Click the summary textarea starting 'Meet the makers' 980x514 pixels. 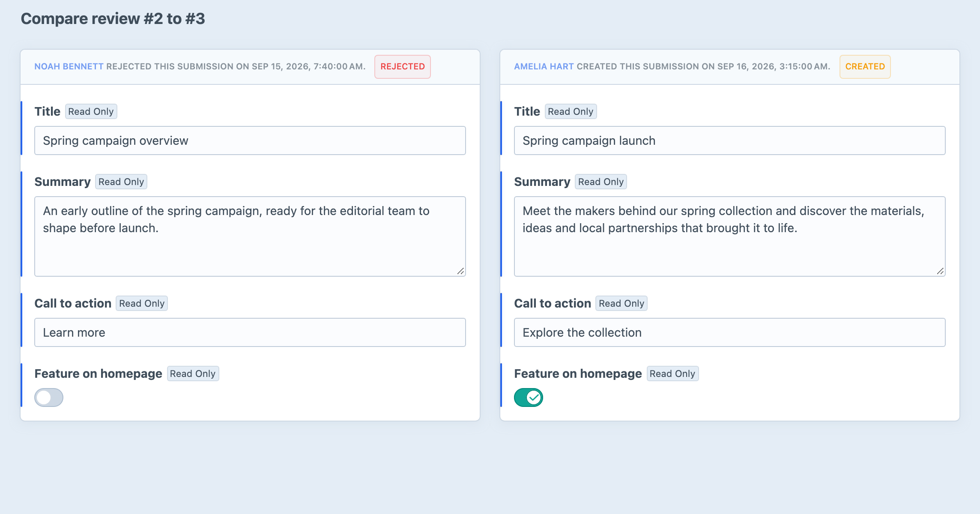coord(730,236)
